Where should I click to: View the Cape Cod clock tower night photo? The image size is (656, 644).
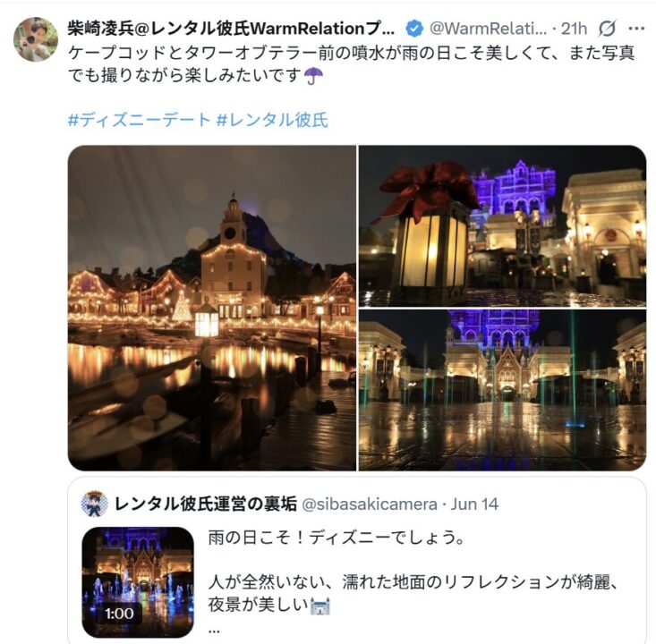212,308
